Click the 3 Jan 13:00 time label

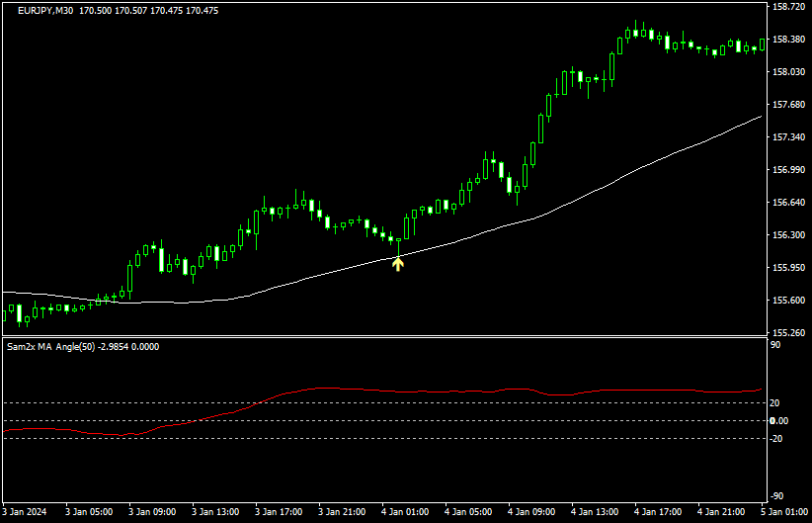coord(216,512)
